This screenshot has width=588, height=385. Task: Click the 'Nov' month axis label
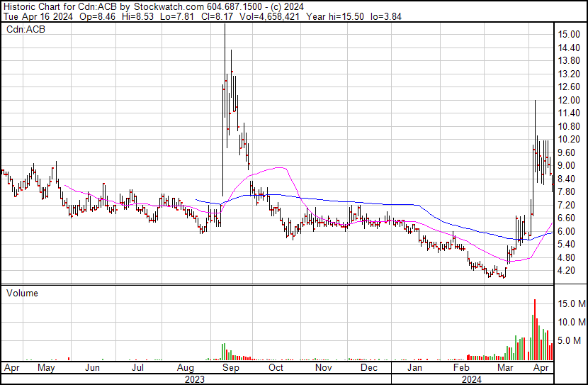point(323,368)
